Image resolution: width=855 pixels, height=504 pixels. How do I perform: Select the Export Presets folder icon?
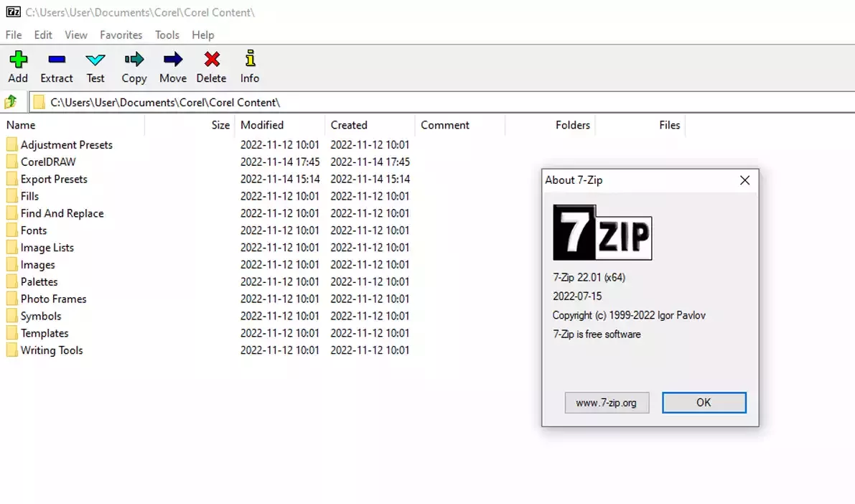(12, 179)
